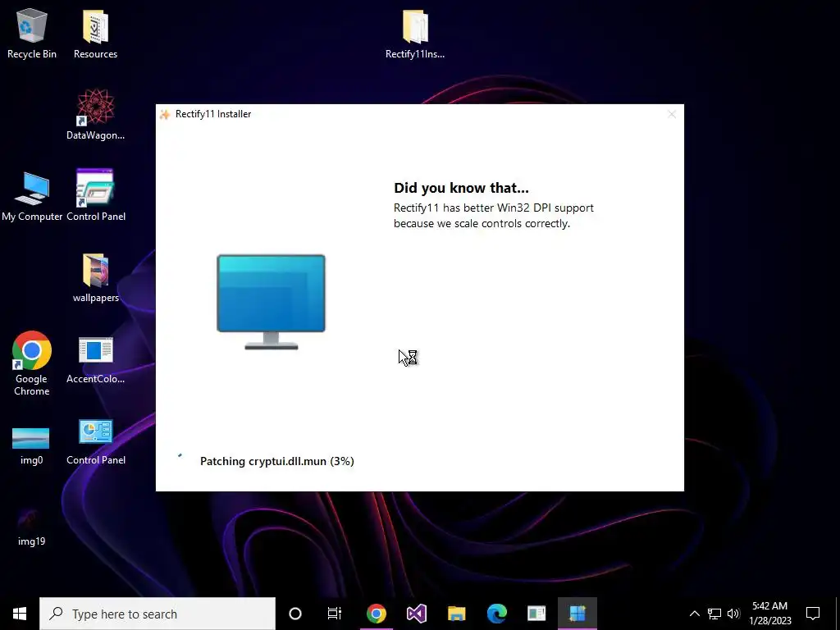Click the 'Did you know that...' heading
Image resolution: width=840 pixels, height=630 pixels.
pos(461,188)
